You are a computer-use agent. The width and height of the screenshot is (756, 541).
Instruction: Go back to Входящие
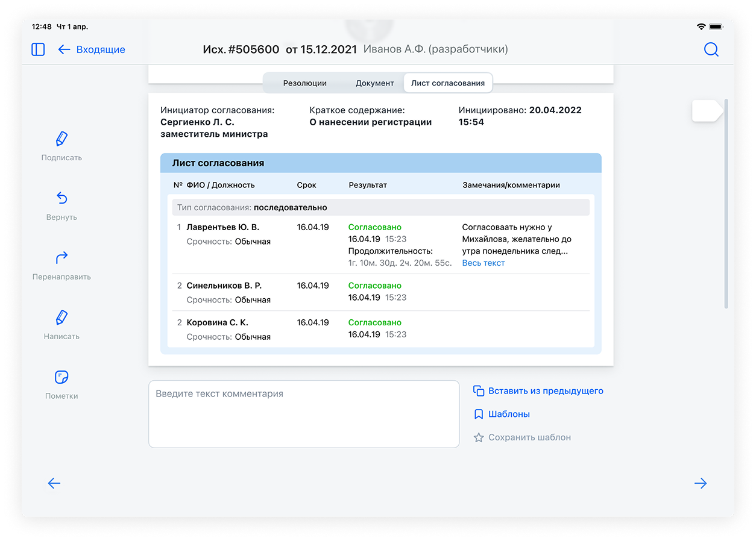[x=92, y=49]
